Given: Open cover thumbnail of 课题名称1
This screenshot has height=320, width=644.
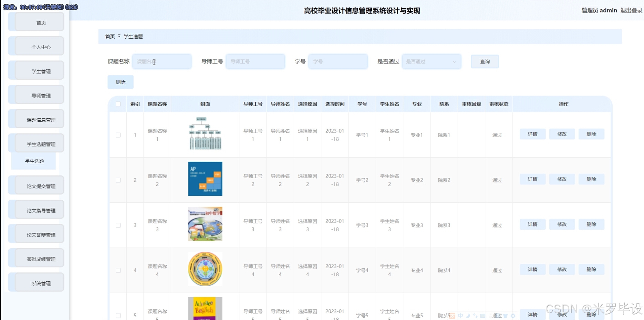Looking at the screenshot, I should [205, 133].
